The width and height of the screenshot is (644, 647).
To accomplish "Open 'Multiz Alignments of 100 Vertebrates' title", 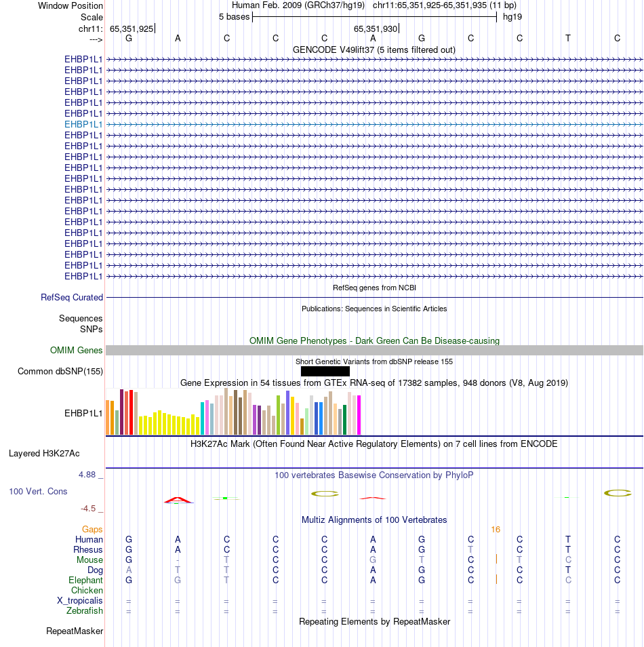I will [374, 520].
